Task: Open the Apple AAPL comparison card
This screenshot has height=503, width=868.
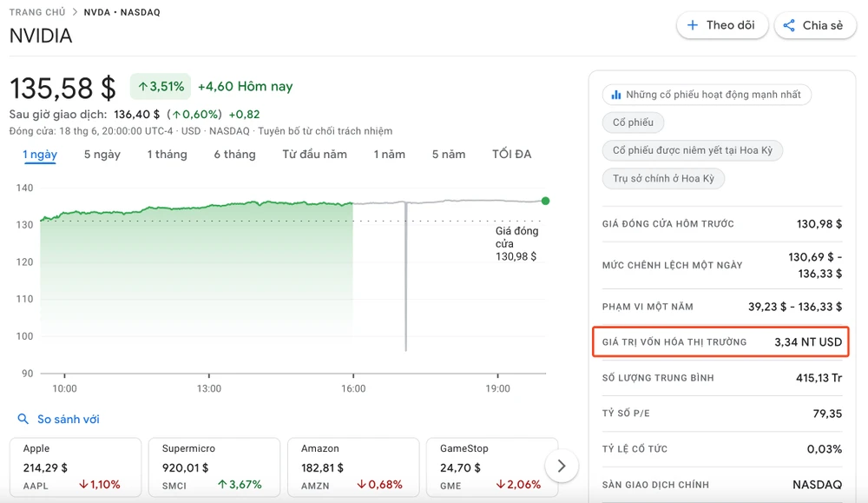Action: point(76,467)
